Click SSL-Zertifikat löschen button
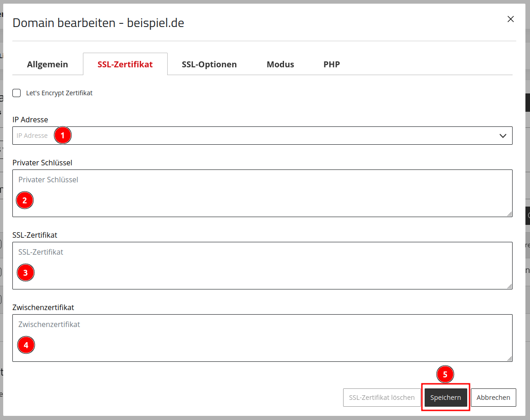This screenshot has height=420, width=530. pyautogui.click(x=382, y=398)
